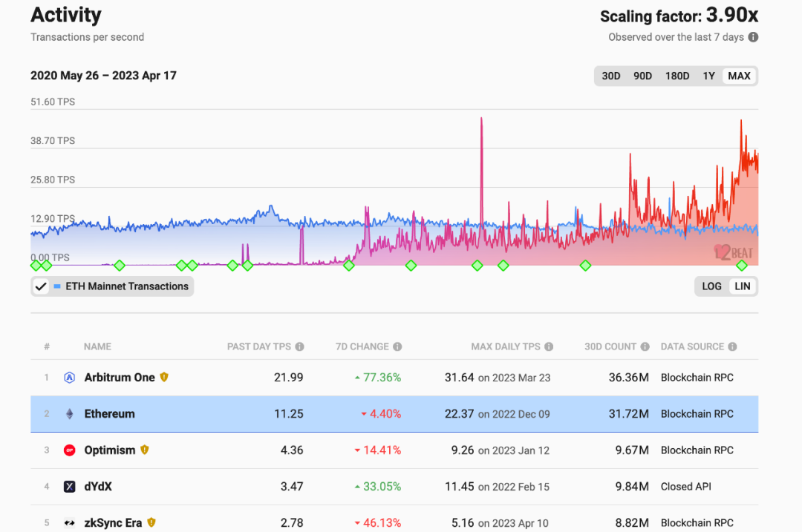Click the Optimism red logo icon

click(x=70, y=450)
